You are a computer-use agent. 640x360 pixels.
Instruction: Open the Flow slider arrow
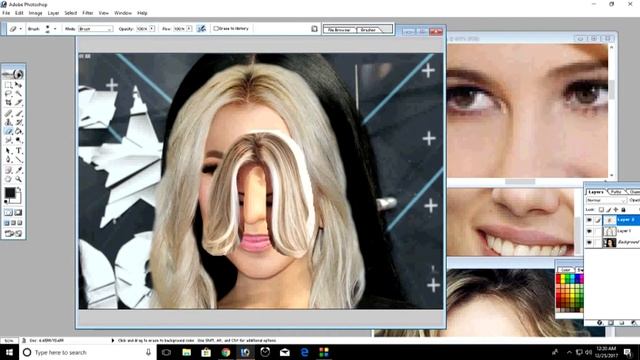point(189,29)
